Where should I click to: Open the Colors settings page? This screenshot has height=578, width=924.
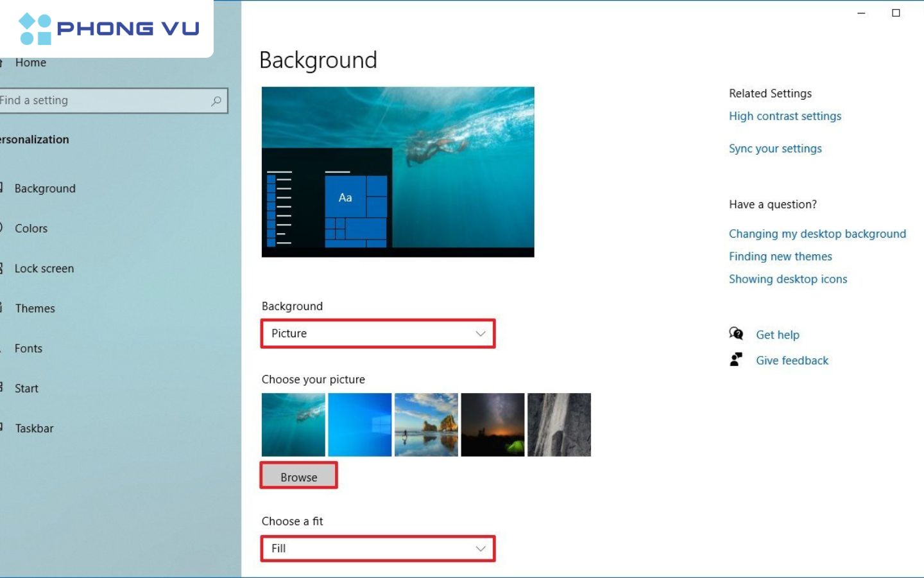[x=31, y=229]
